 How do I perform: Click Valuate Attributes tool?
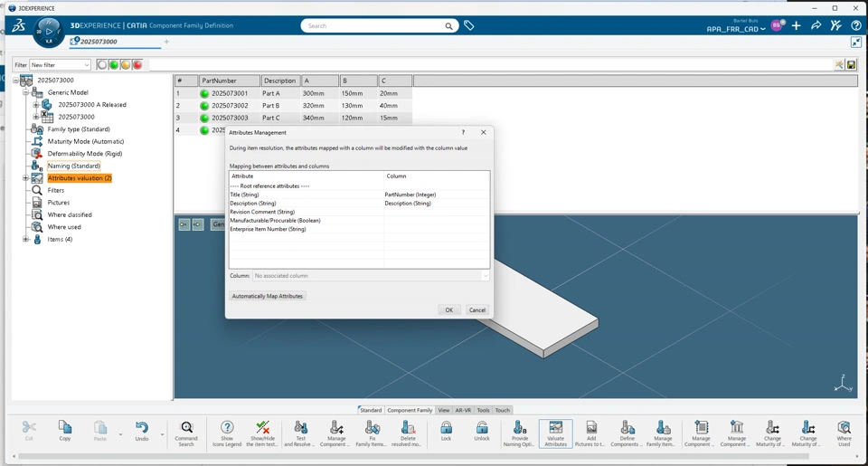[x=556, y=433]
